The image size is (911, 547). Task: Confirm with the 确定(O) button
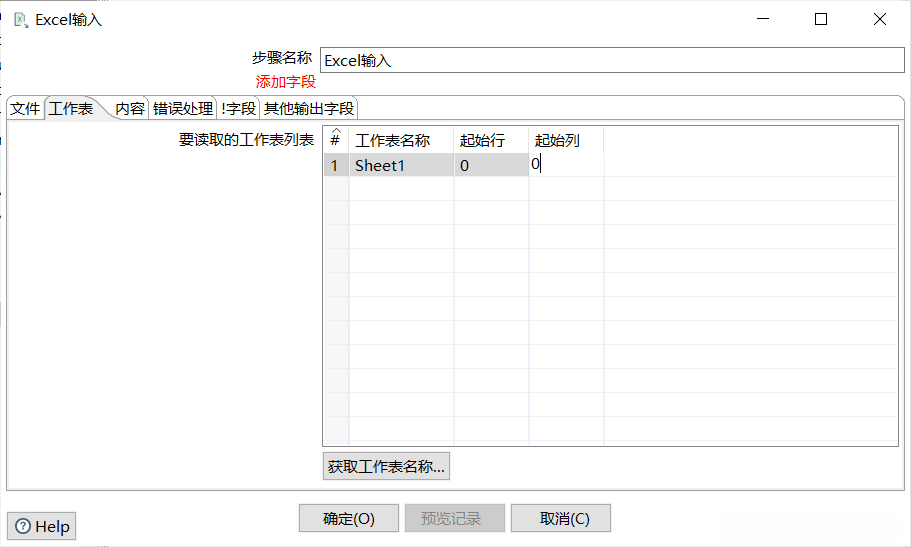349,518
